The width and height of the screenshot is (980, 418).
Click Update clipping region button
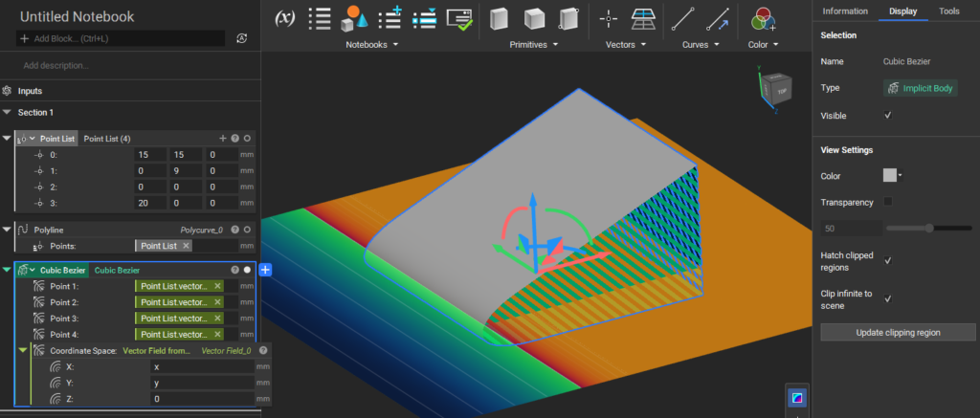click(x=897, y=332)
